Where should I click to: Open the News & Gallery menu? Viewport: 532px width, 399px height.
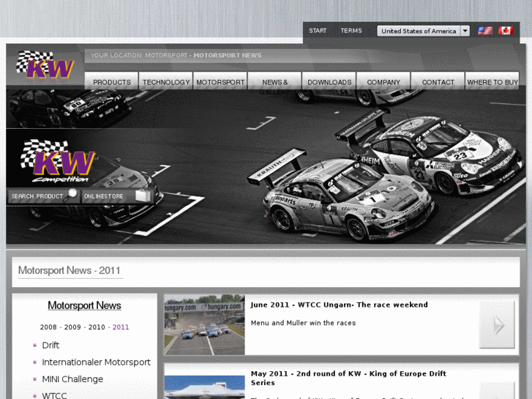tap(274, 81)
